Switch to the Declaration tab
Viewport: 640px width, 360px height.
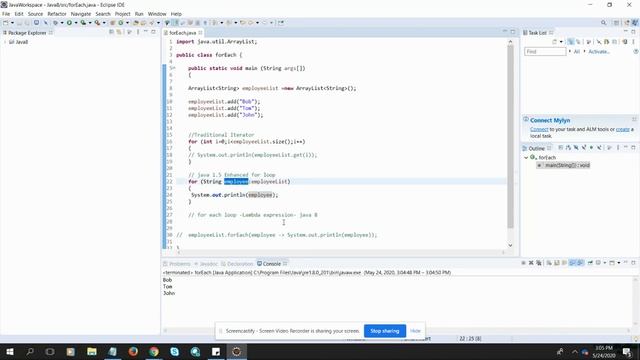pyautogui.click(x=237, y=264)
